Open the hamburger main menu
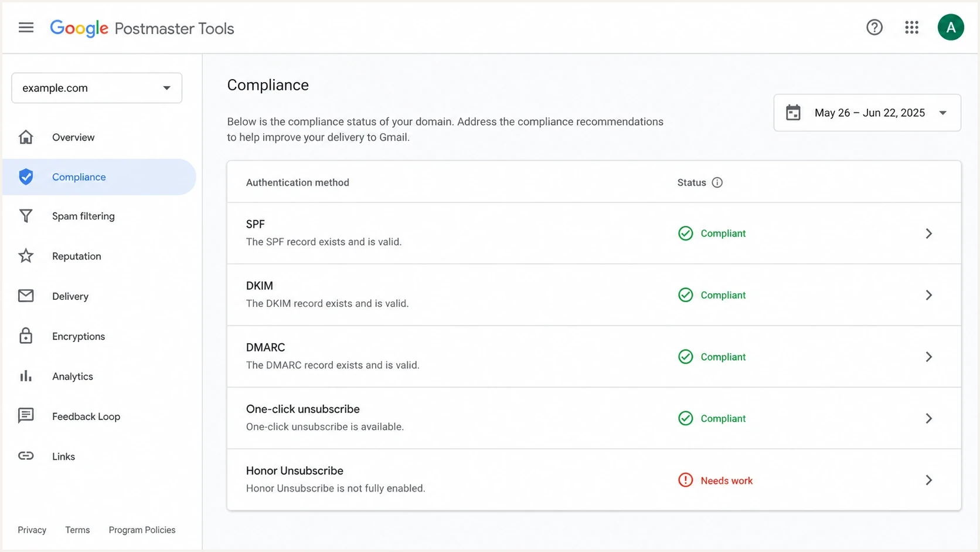The width and height of the screenshot is (980, 552). tap(26, 28)
